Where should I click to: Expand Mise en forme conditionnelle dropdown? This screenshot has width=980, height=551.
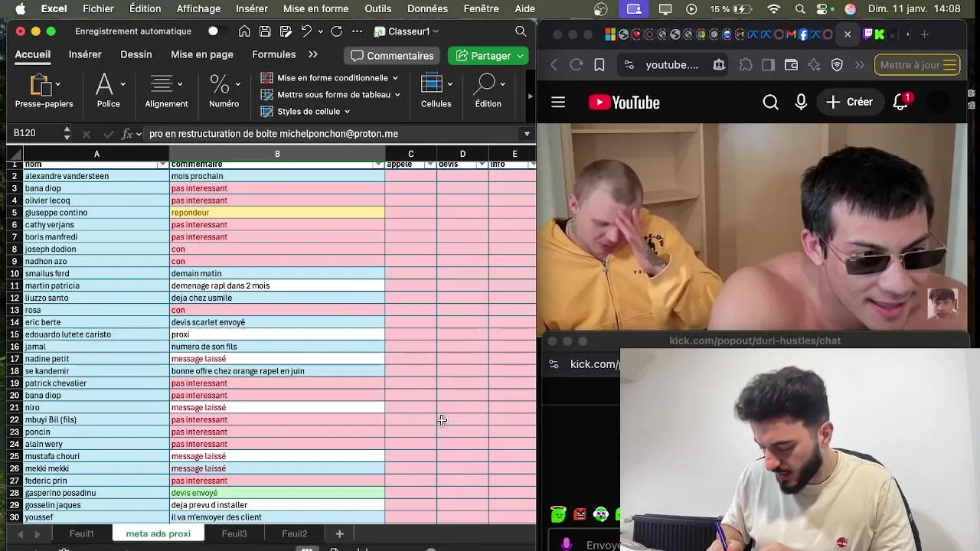pyautogui.click(x=395, y=78)
